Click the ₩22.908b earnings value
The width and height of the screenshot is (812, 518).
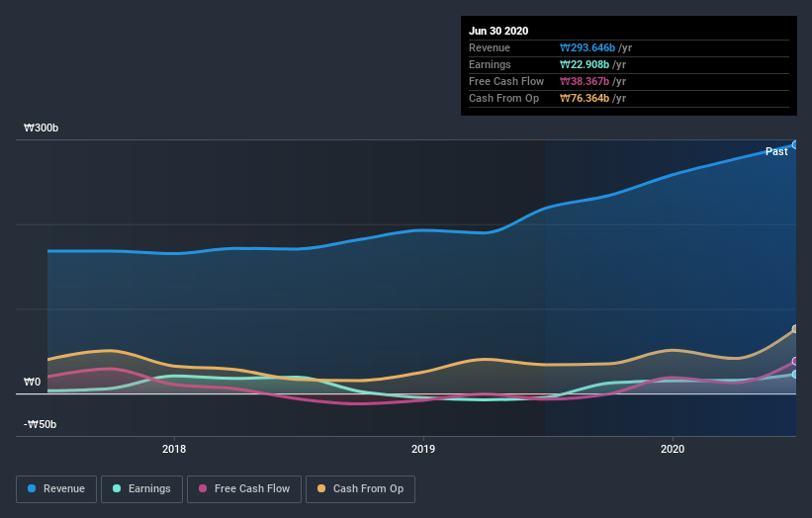coord(585,64)
